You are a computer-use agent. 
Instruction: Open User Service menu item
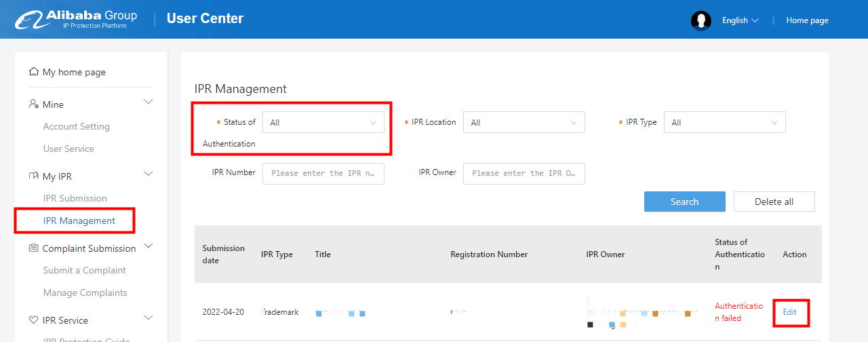(x=68, y=149)
